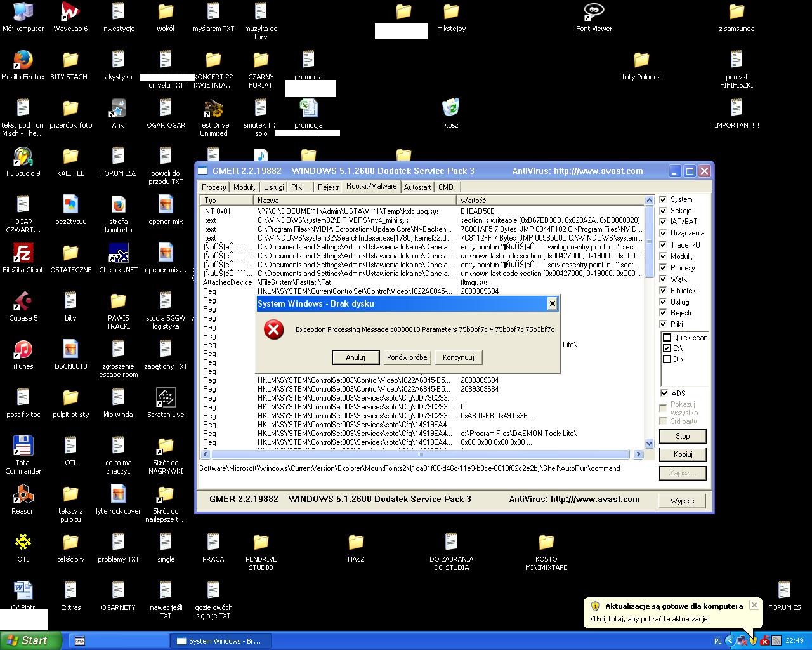The width and height of the screenshot is (812, 650).
Task: Toggle the Moduły checkbox
Action: [x=664, y=256]
